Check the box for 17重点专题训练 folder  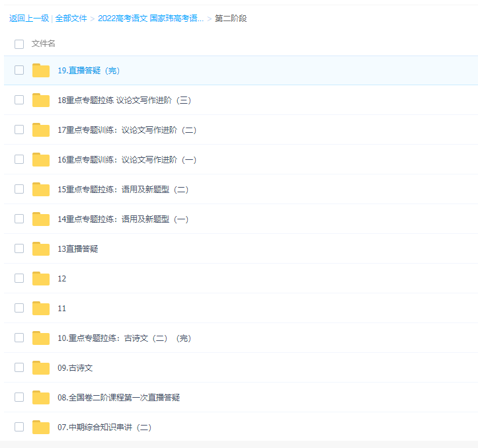point(19,130)
